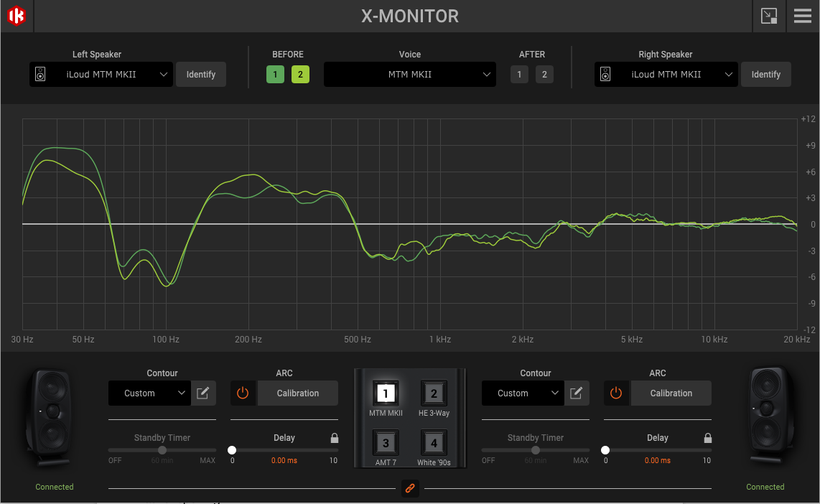Click the left Delay slider handle
This screenshot has width=820, height=504.
(232, 450)
